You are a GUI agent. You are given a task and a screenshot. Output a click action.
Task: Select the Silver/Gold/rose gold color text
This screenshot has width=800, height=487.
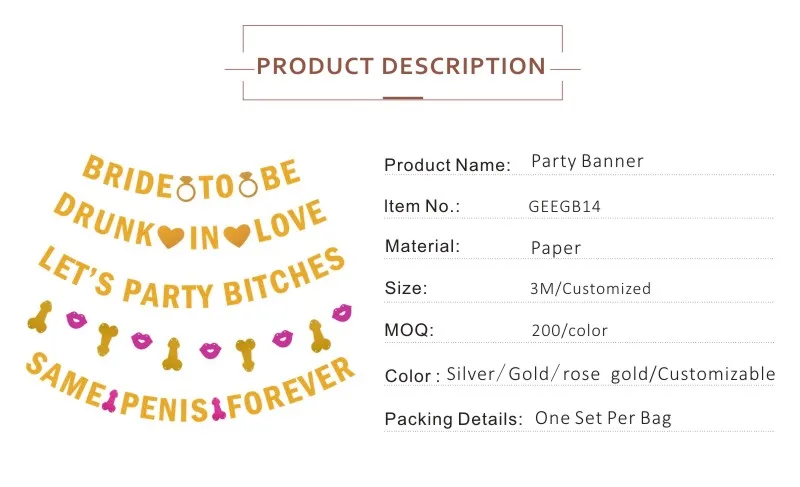[x=610, y=374]
